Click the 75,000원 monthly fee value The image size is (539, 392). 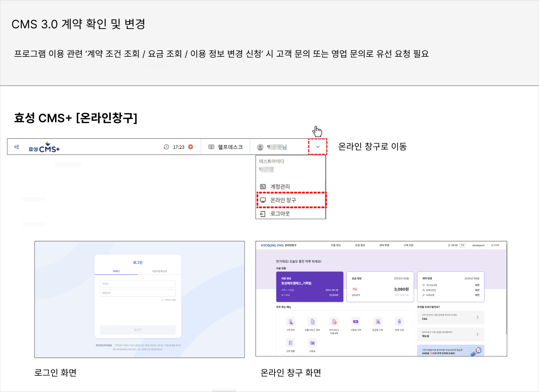coord(333,295)
